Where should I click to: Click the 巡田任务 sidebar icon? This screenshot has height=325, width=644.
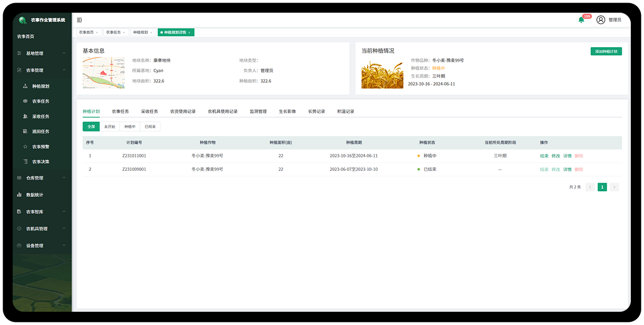coord(26,132)
